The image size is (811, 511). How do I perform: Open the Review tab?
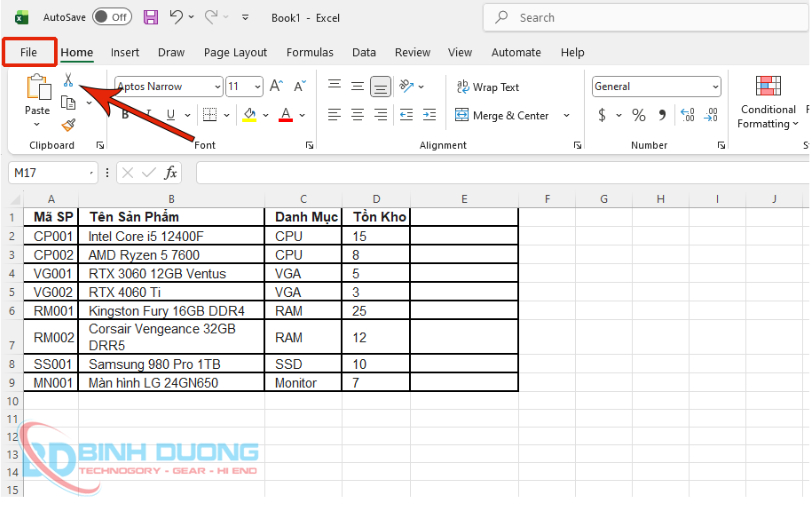coord(412,52)
